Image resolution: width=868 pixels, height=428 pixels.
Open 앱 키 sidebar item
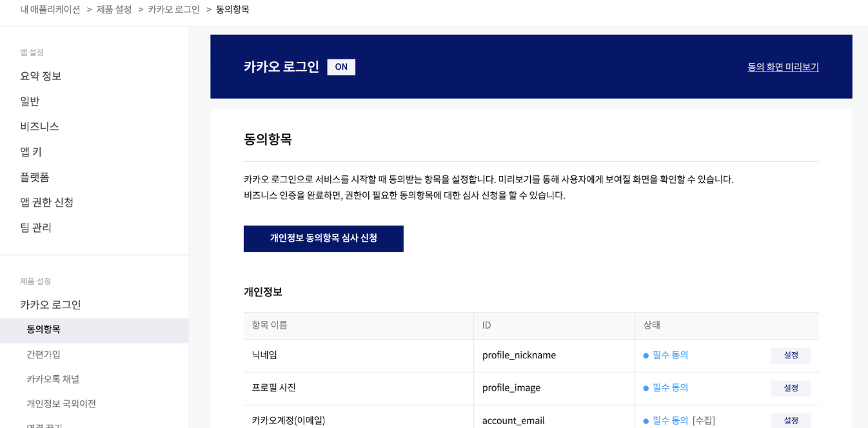click(x=31, y=151)
